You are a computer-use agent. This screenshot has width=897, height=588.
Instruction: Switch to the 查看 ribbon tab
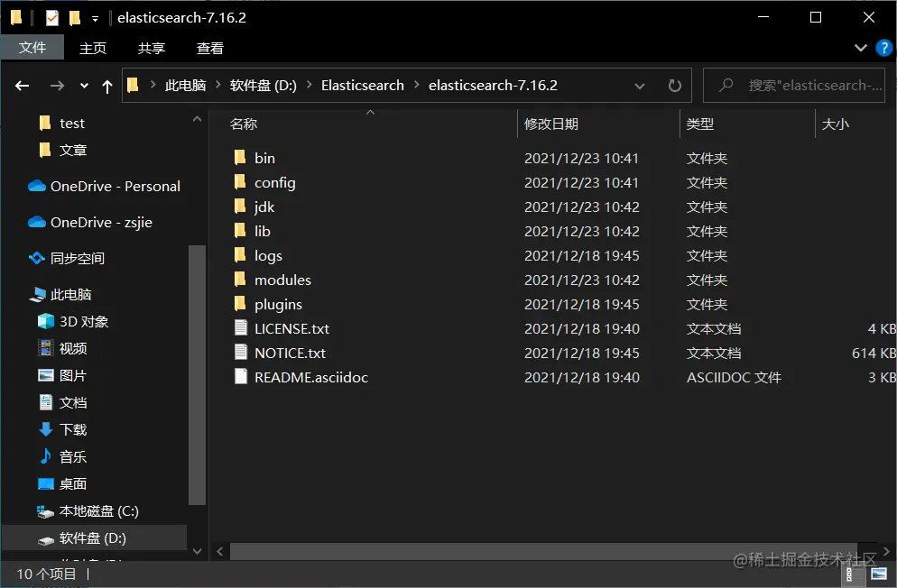pos(208,48)
